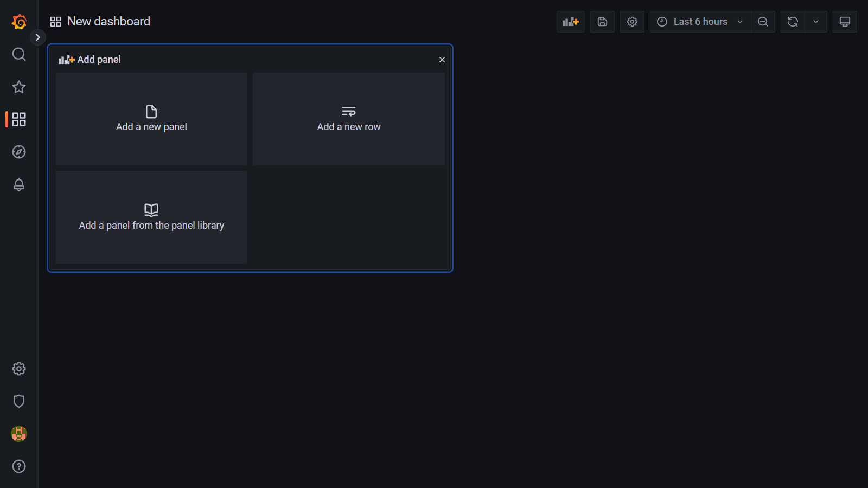The height and width of the screenshot is (488, 868).
Task: Open the Dashboards menu icon
Action: pos(19,119)
